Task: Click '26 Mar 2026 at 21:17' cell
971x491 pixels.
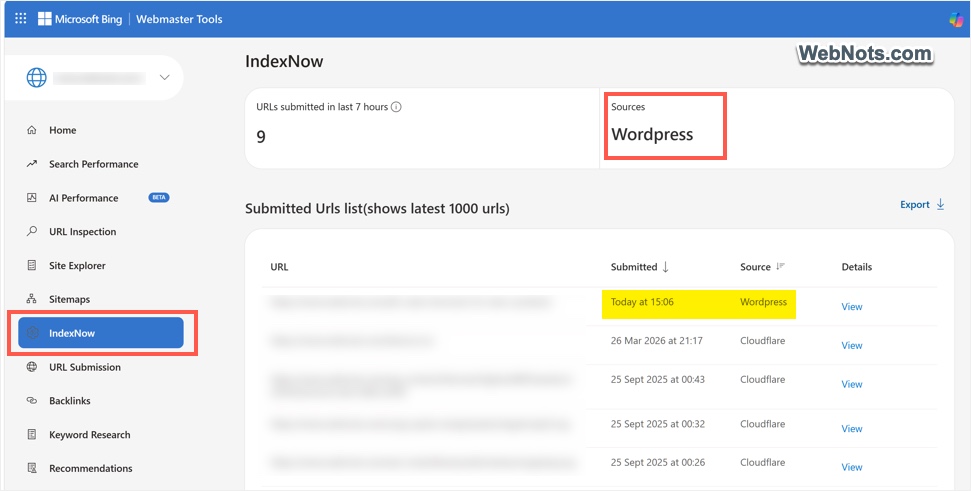Action: click(656, 341)
